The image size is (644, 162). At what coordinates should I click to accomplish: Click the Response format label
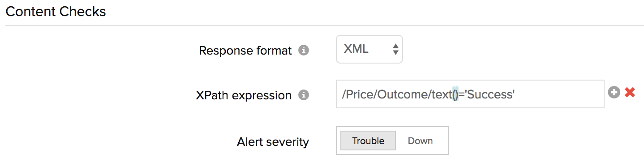[245, 51]
